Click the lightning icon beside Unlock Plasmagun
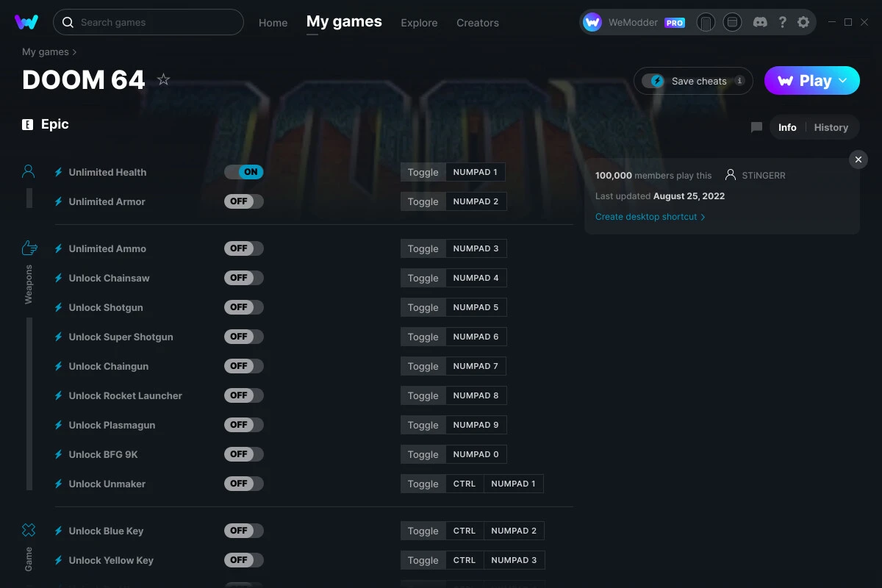The width and height of the screenshot is (882, 588). tap(59, 425)
